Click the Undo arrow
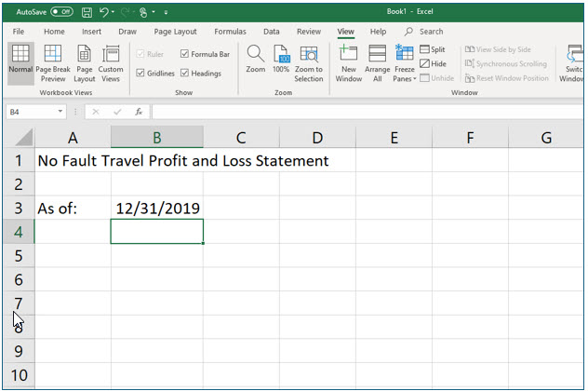The height and width of the screenshot is (391, 588). click(104, 12)
